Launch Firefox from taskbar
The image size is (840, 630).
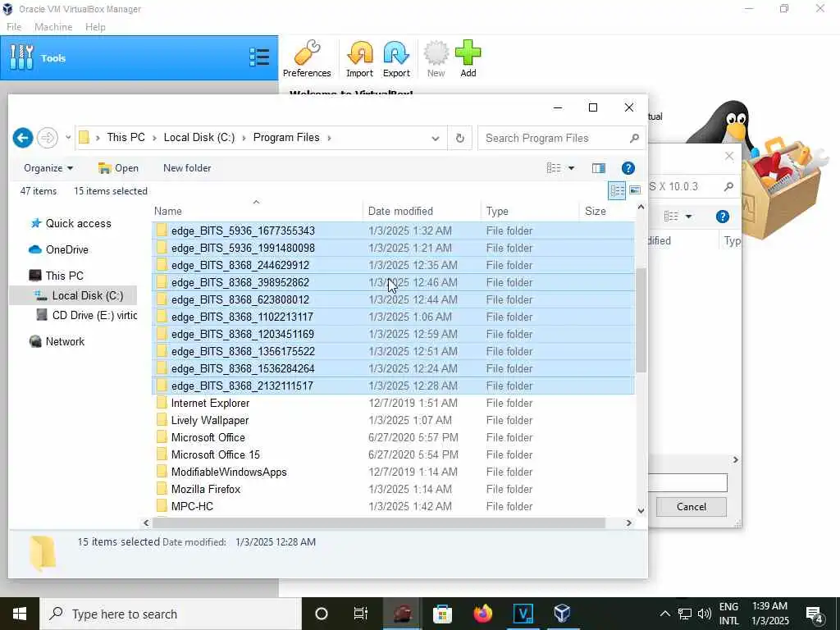(482, 614)
